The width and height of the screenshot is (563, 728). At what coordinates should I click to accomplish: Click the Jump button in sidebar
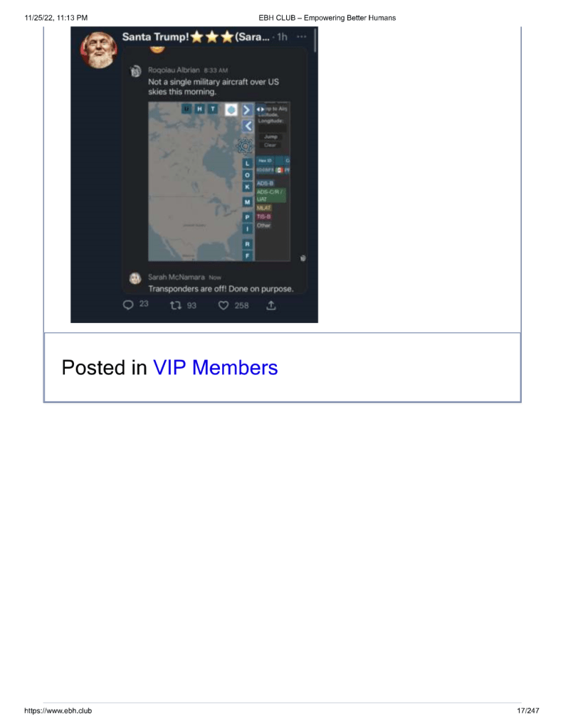coord(270,137)
